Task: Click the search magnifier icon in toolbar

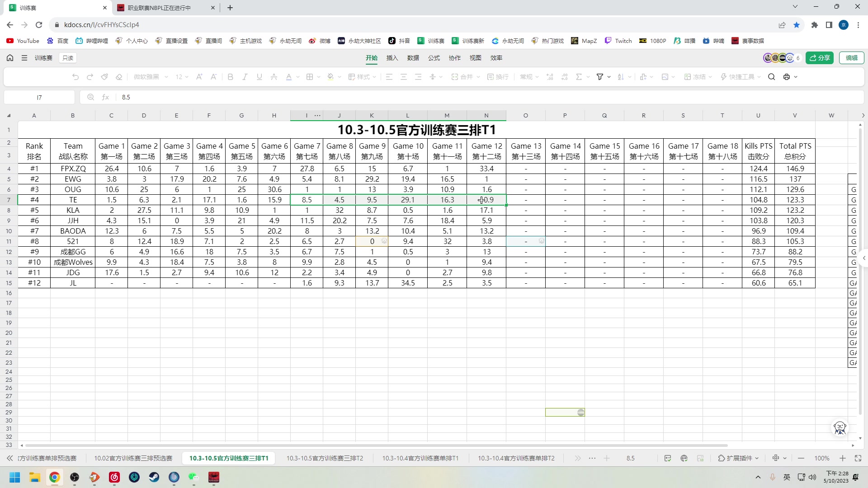Action: point(772,77)
